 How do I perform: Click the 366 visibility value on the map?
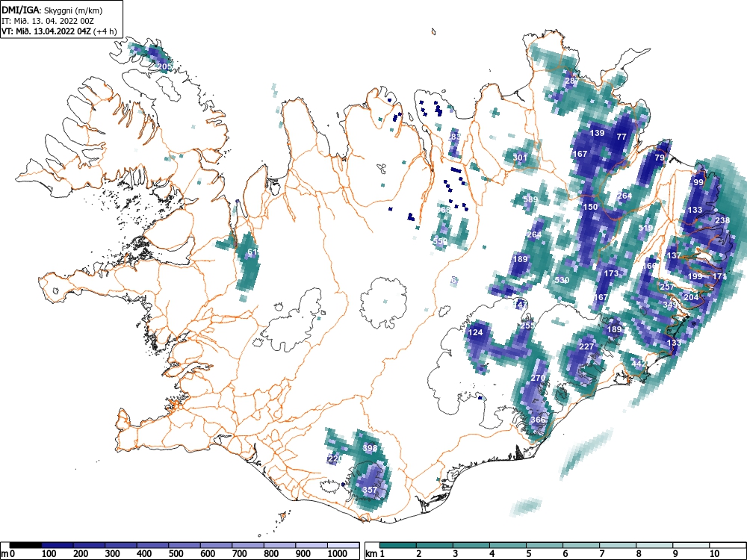pos(538,420)
